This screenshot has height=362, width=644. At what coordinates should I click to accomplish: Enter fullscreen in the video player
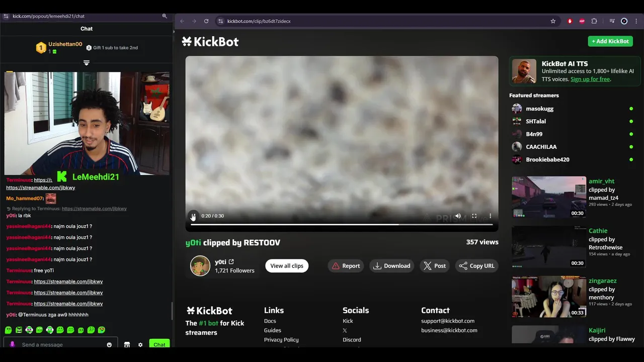(x=474, y=216)
